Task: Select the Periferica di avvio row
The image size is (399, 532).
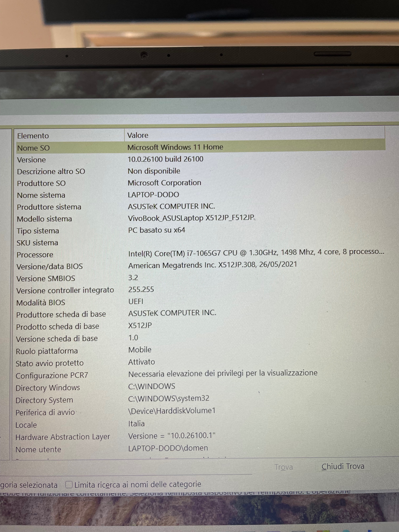Action: 45,412
